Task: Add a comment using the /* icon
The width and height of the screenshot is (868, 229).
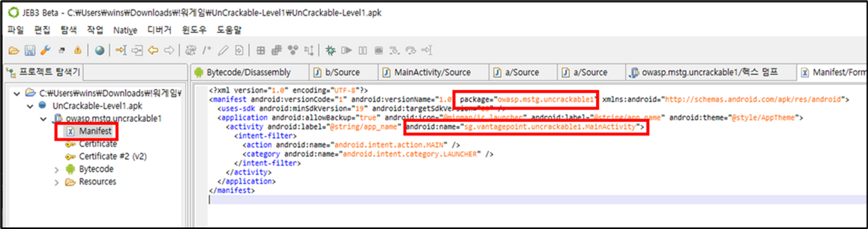Action: pyautogui.click(x=207, y=50)
